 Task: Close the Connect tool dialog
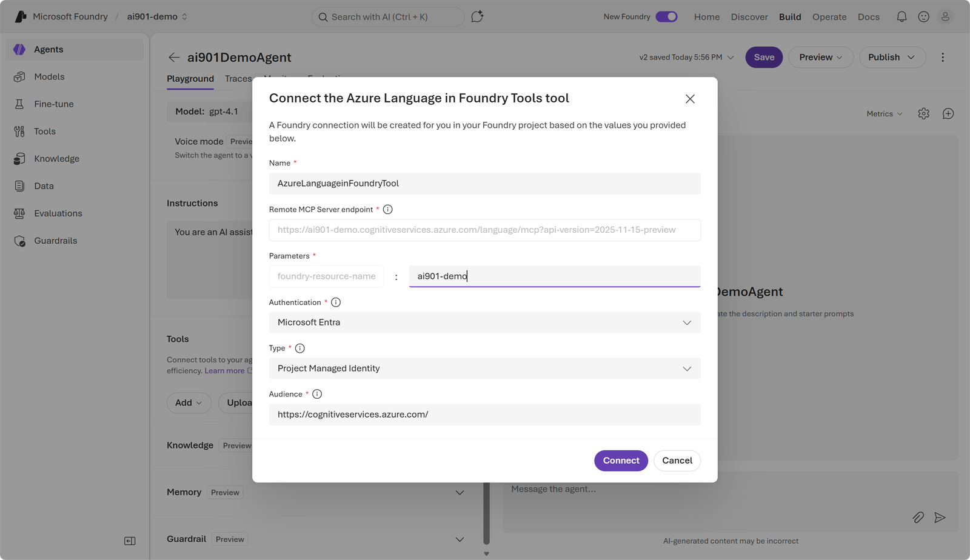point(690,99)
